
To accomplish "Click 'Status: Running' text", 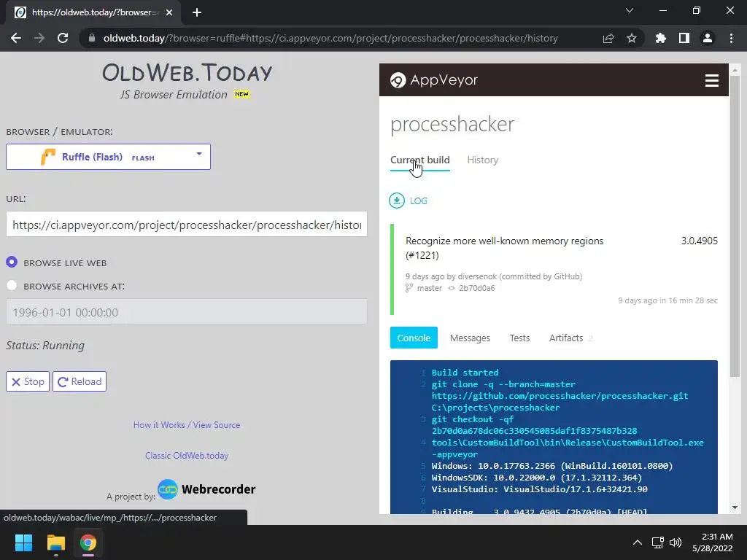I will pos(45,345).
